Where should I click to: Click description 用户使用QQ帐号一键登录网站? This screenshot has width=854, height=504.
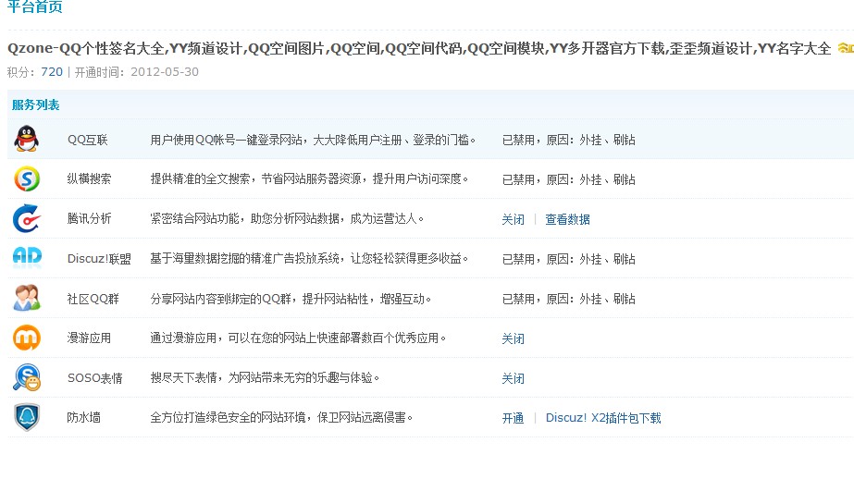[x=313, y=140]
